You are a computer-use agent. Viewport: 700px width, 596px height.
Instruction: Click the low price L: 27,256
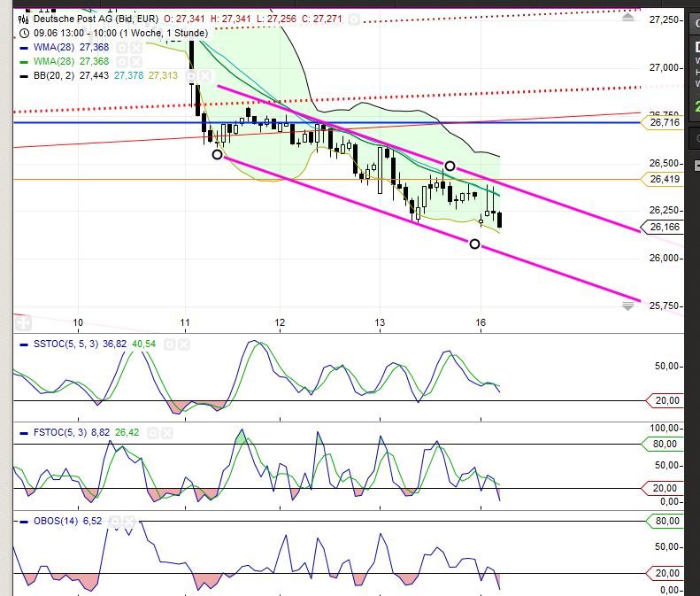(276, 19)
